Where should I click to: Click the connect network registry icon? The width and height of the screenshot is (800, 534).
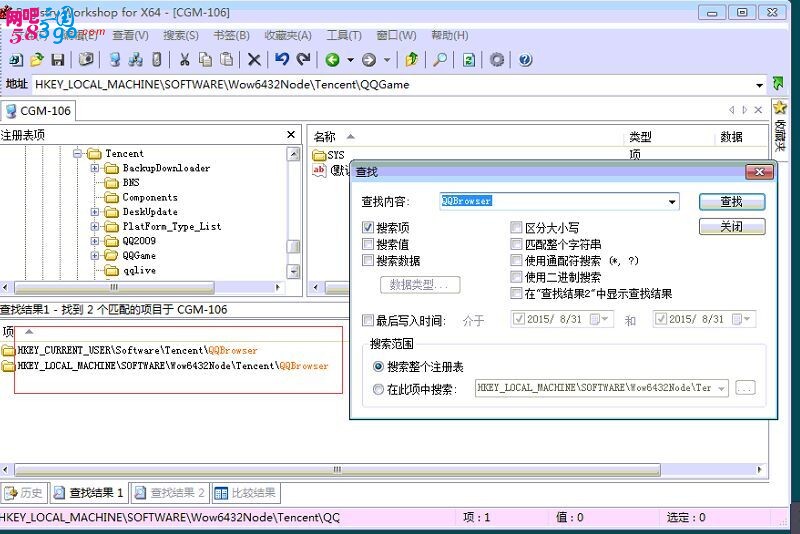pyautogui.click(x=136, y=60)
